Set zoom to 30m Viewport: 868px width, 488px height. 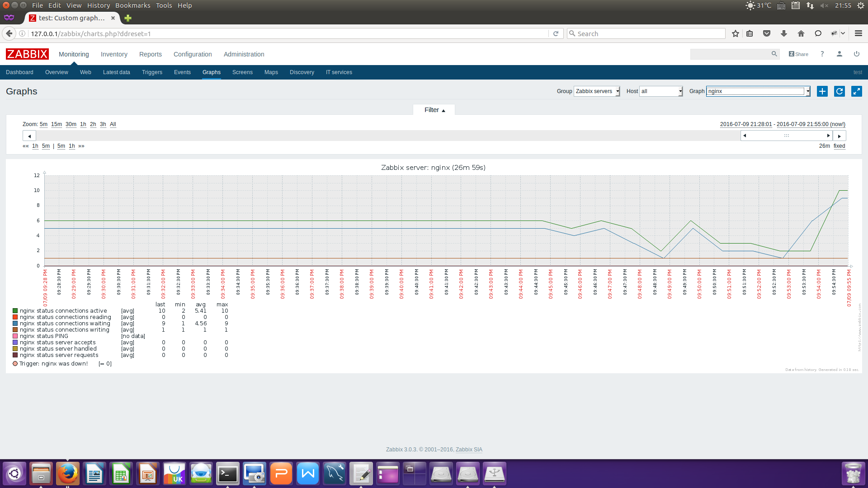tap(71, 124)
